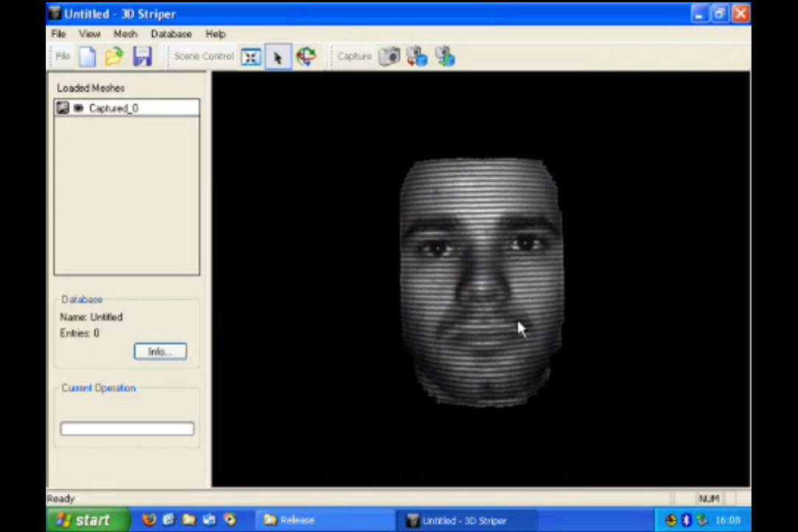The height and width of the screenshot is (532, 798).
Task: Click the fit-to-view Scene Control icon
Action: pos(251,57)
